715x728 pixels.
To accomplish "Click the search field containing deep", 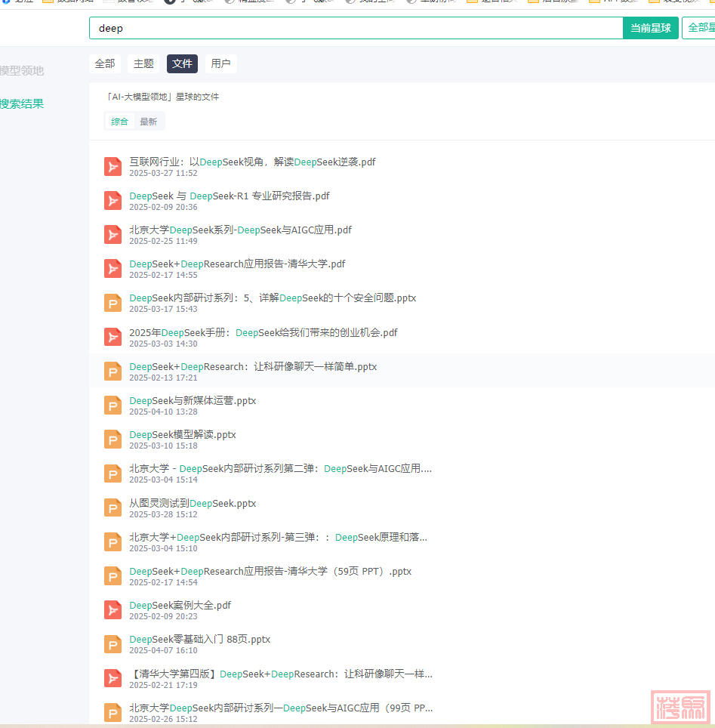I will (x=355, y=28).
